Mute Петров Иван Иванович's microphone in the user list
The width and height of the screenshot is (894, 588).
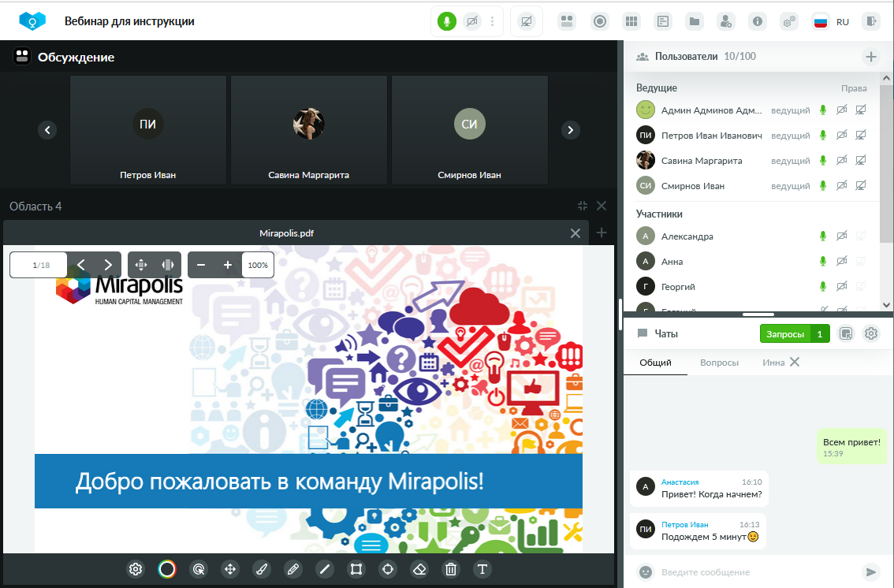point(823,135)
